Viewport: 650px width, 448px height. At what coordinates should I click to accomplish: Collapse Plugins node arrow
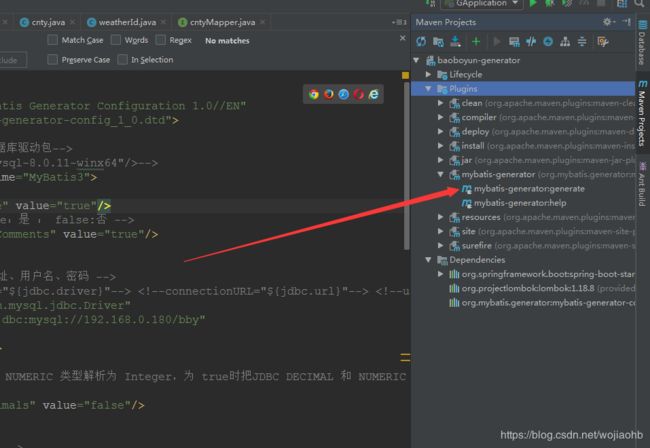pos(429,89)
